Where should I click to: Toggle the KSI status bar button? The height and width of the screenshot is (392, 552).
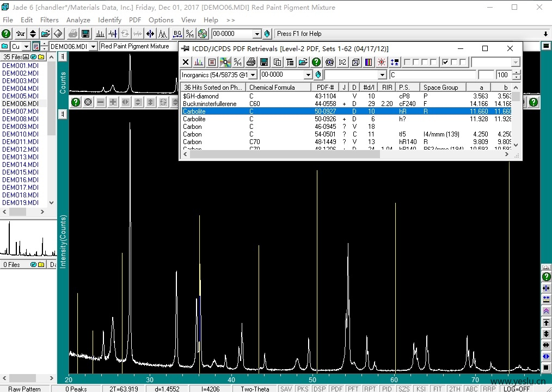(421, 389)
